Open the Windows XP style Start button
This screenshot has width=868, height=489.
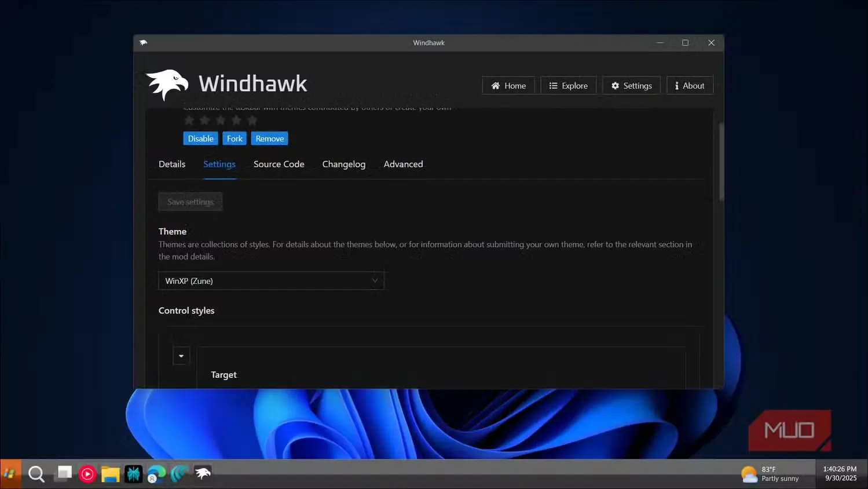click(x=10, y=474)
